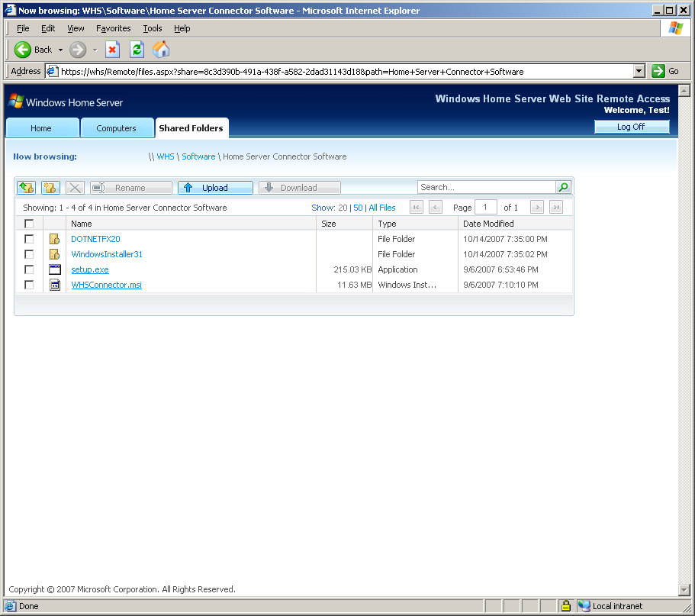Click the Upload button
The width and height of the screenshot is (695, 616).
[x=215, y=188]
